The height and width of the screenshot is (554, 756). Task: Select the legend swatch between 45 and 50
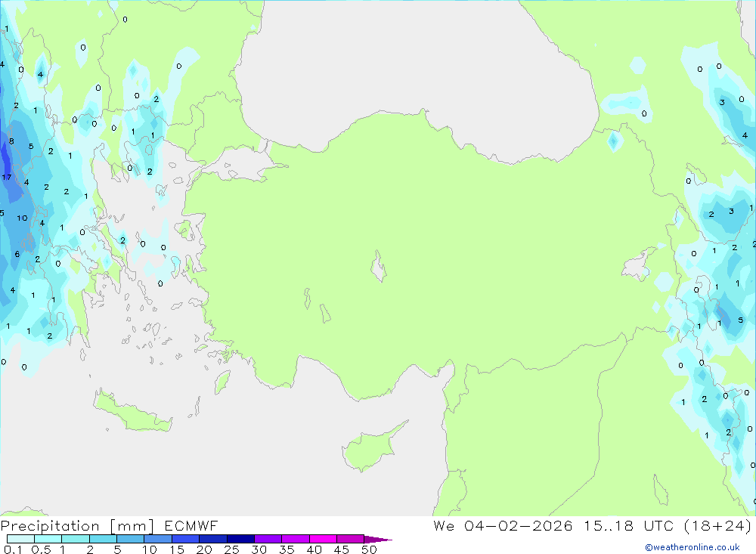tap(351, 539)
